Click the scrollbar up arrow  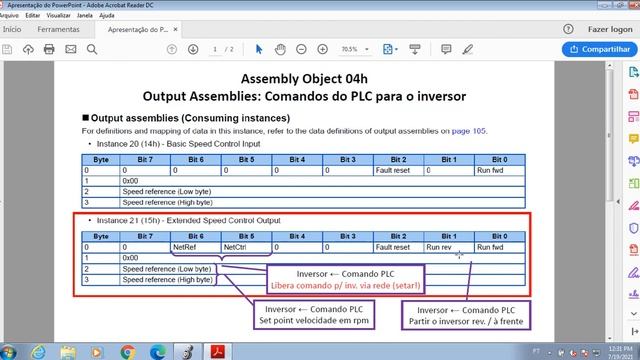(x=609, y=65)
